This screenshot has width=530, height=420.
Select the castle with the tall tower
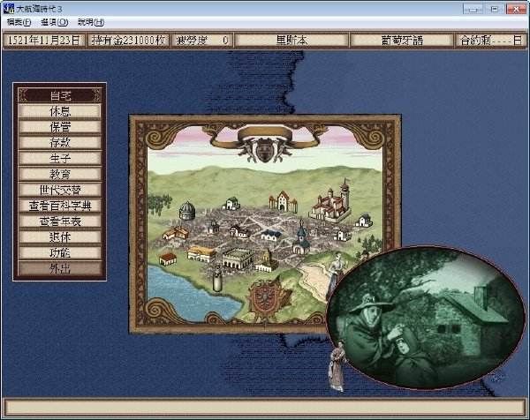point(330,203)
